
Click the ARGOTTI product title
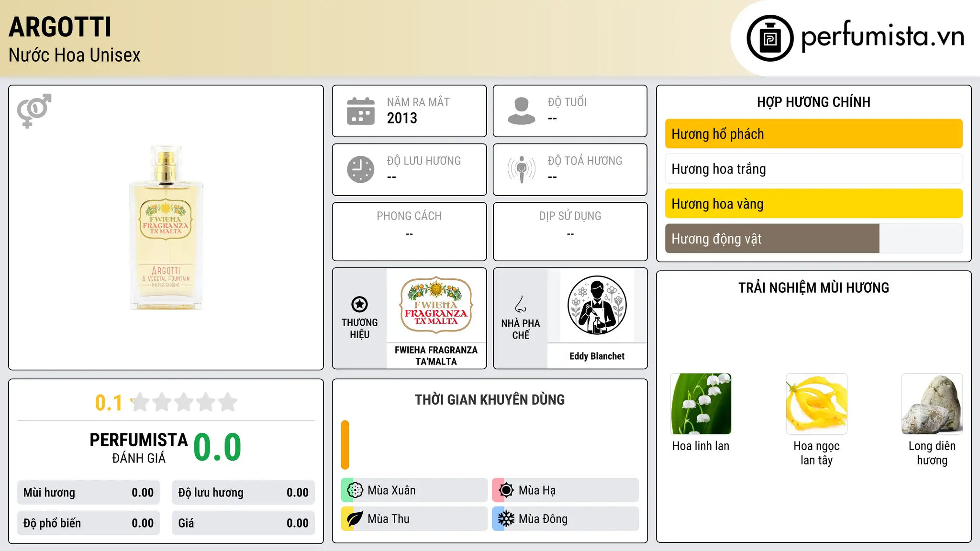(x=60, y=27)
